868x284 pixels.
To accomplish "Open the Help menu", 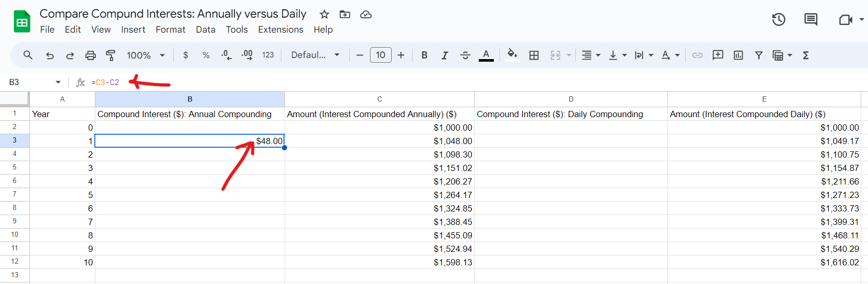I will point(323,30).
